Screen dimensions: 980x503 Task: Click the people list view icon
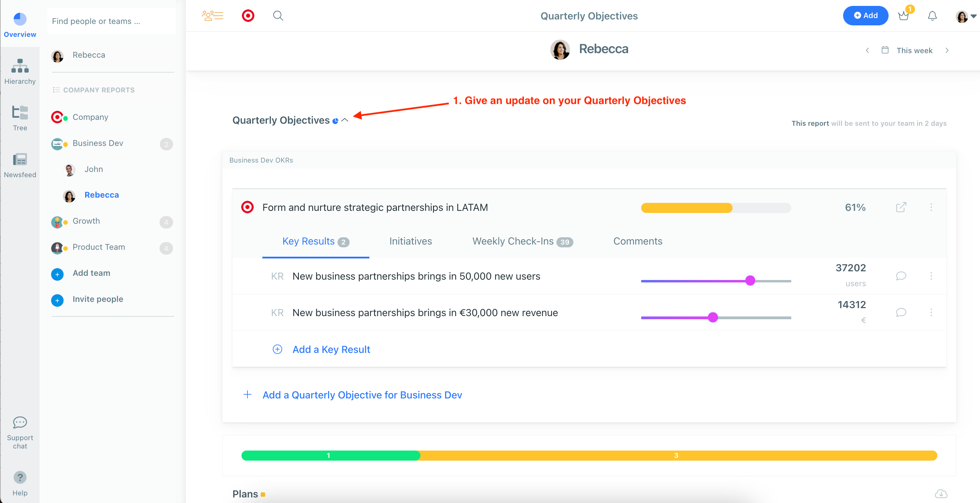tap(213, 16)
